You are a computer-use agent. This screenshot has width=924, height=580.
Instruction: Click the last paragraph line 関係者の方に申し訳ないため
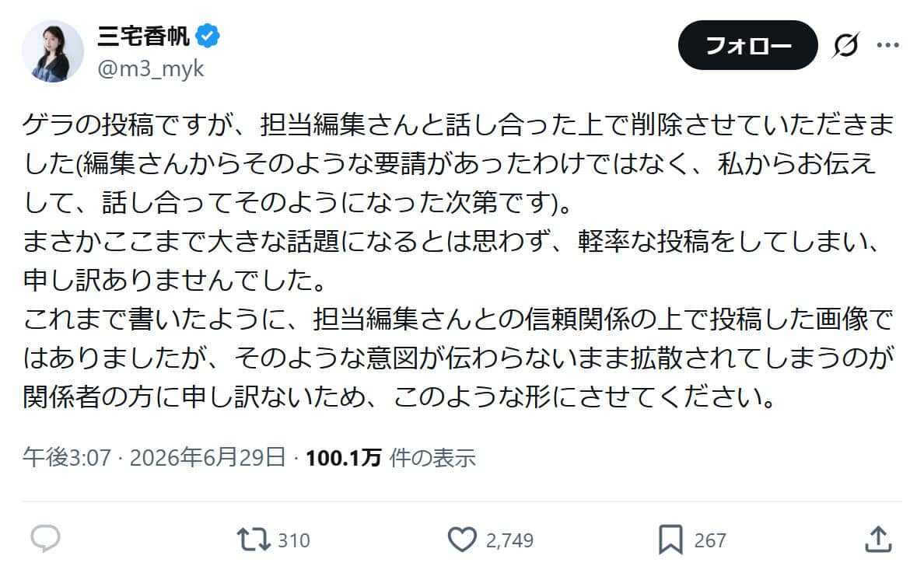click(x=399, y=397)
